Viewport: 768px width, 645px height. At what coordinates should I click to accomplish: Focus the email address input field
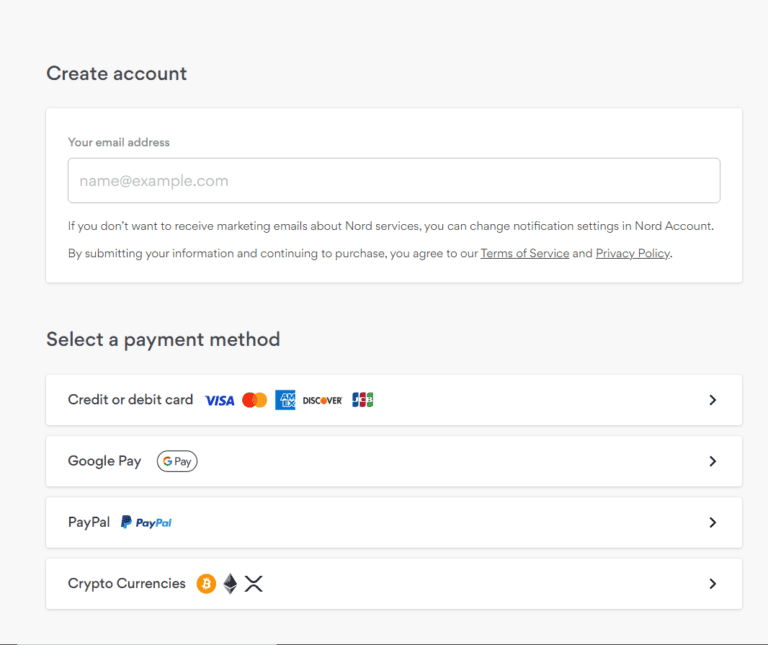coord(394,181)
